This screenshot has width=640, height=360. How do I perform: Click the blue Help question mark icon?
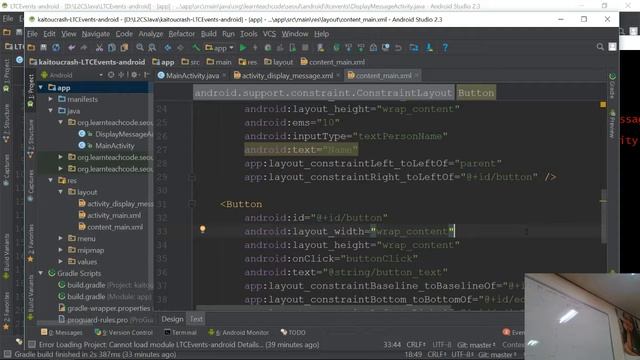coord(445,48)
